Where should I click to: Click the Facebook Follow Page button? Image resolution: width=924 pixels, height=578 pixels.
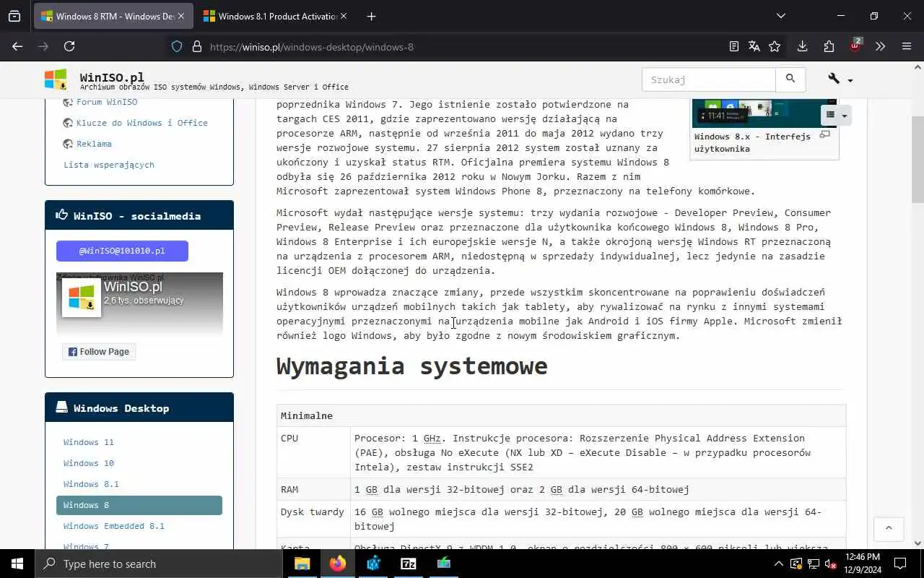coord(99,352)
